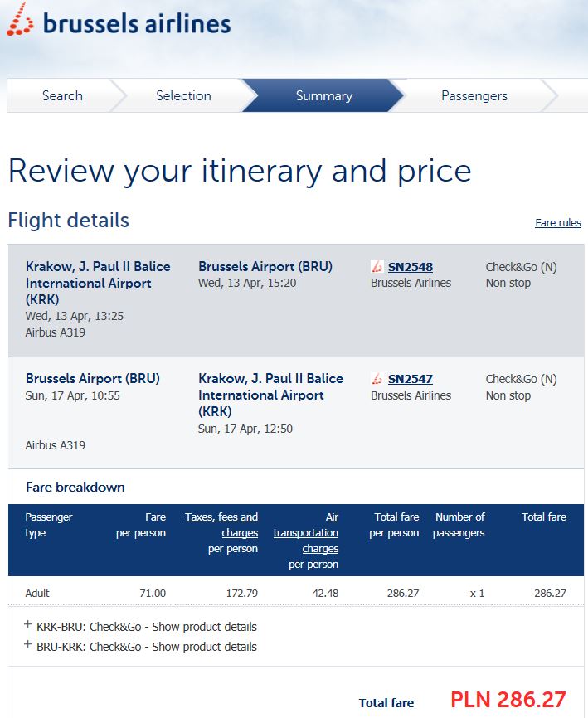
Task: Open the Fare rules link
Action: 558,222
